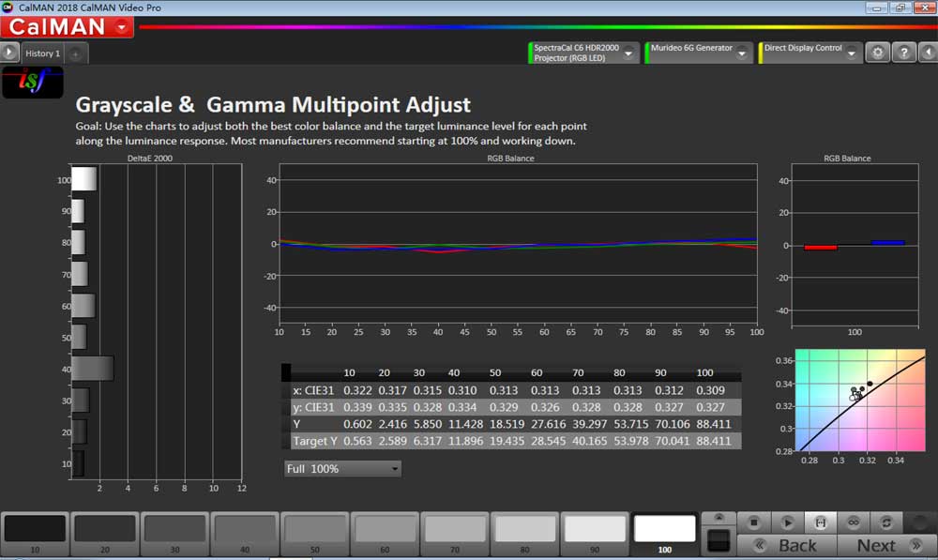Click the continuous read infinity icon
938x560 pixels.
pyautogui.click(x=854, y=522)
